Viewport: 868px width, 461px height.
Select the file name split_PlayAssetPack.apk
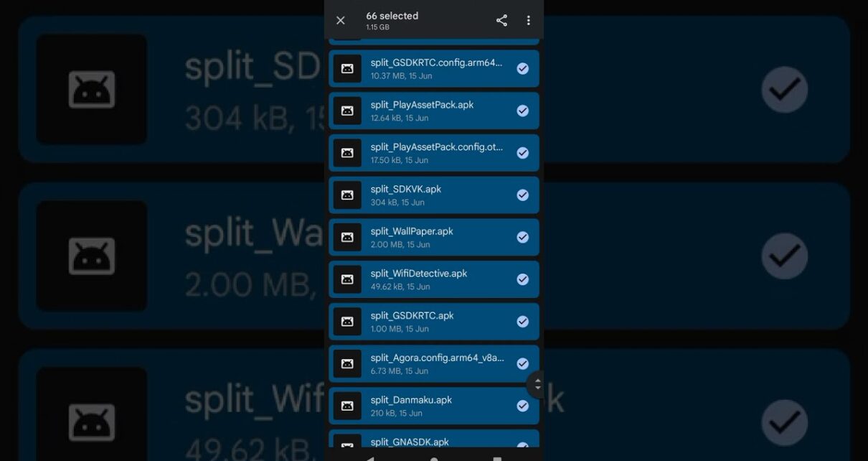(x=423, y=105)
